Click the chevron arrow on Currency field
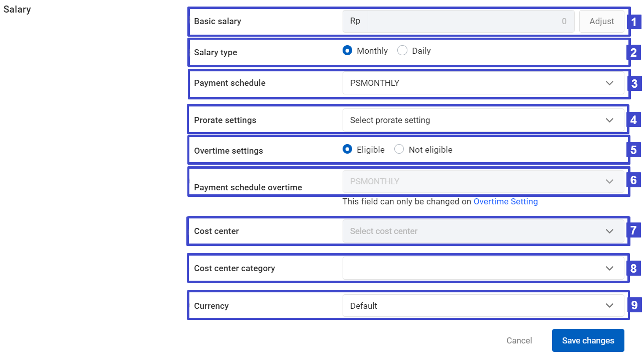The image size is (644, 355). tap(610, 306)
